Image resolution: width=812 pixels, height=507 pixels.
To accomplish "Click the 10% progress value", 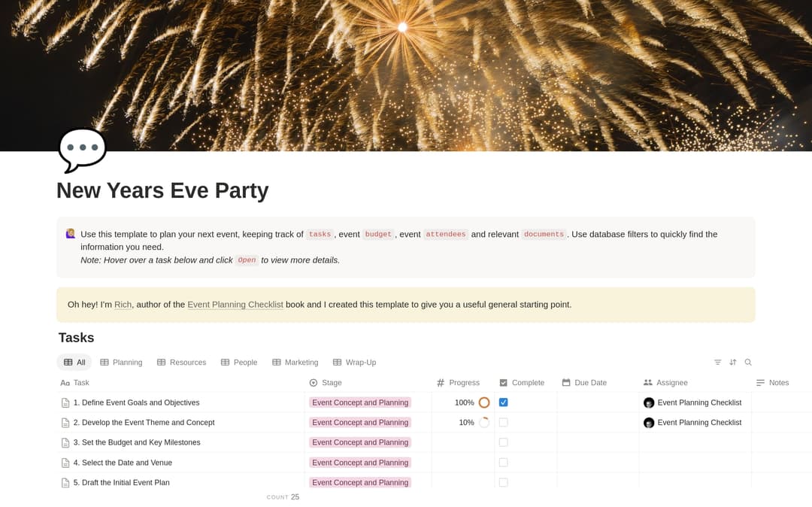I will tap(466, 423).
